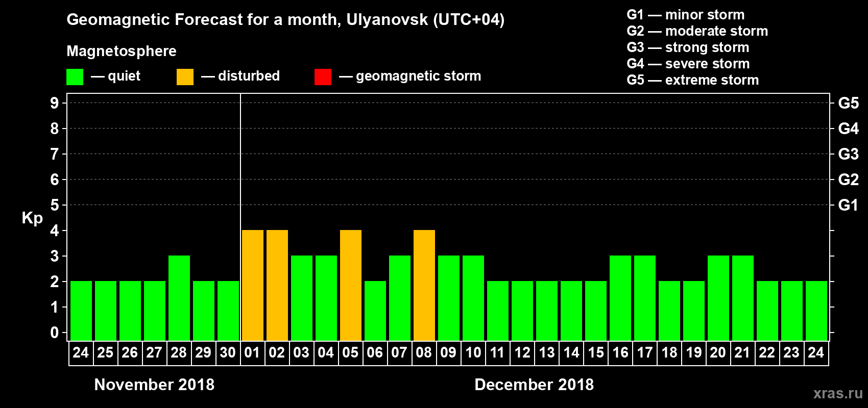Viewport: 868px width, 408px height.
Task: Click the red geomagnetic storm legend swatch
Action: [323, 77]
